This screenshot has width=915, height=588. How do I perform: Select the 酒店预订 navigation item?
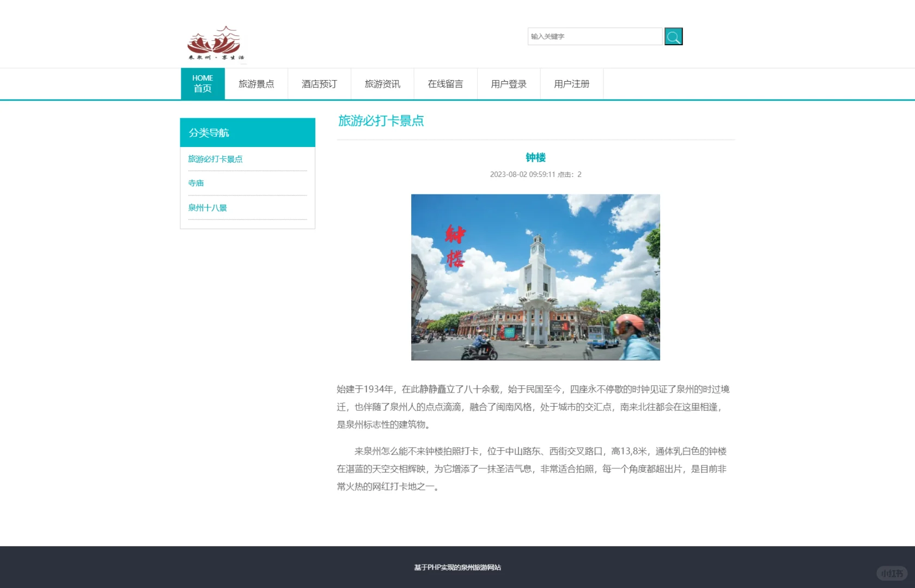tap(319, 84)
